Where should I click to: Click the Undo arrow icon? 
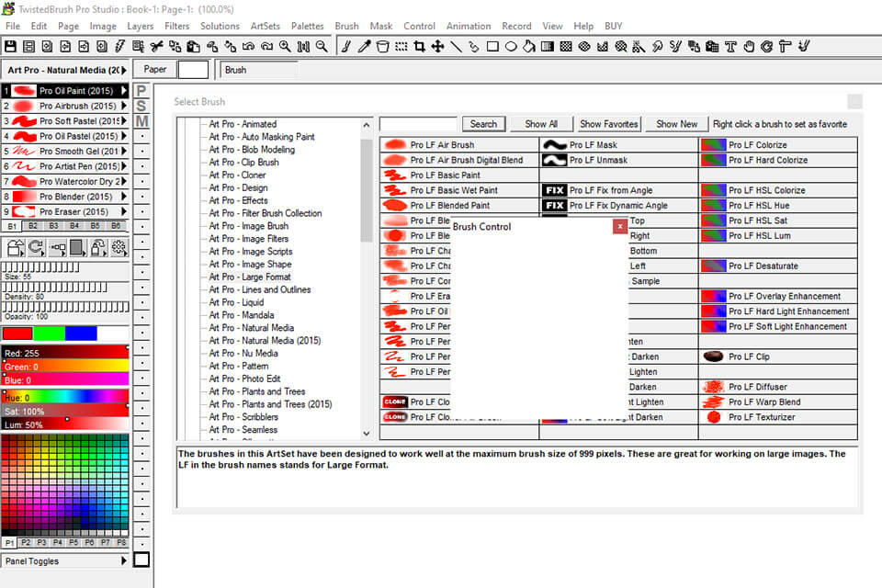pyautogui.click(x=248, y=47)
